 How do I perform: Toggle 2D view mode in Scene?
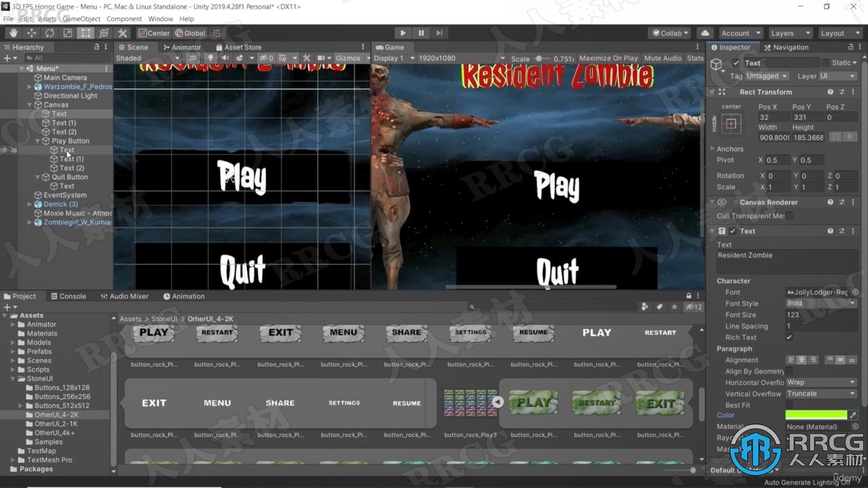(x=192, y=58)
